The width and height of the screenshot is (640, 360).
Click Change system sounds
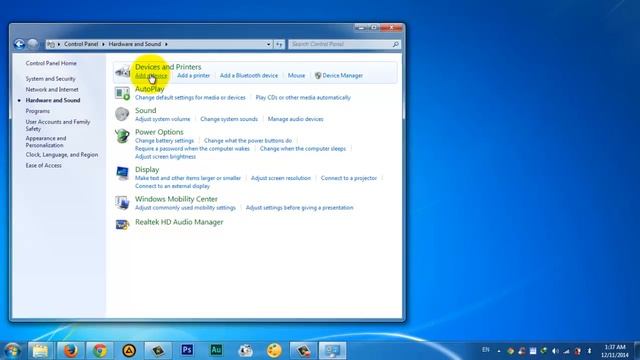(x=229, y=119)
